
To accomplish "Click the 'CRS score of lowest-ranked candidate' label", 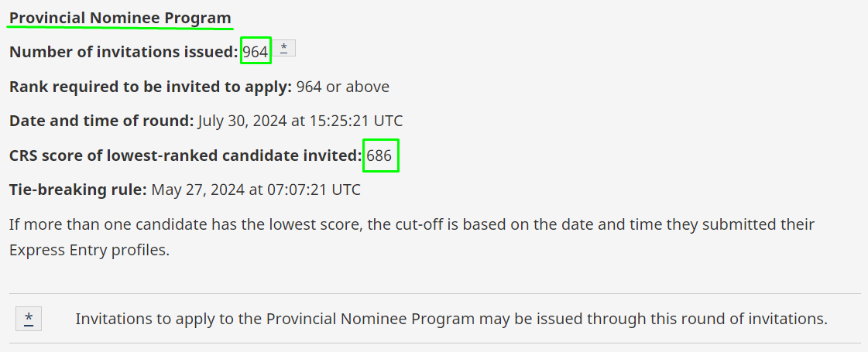I will coord(185,156).
